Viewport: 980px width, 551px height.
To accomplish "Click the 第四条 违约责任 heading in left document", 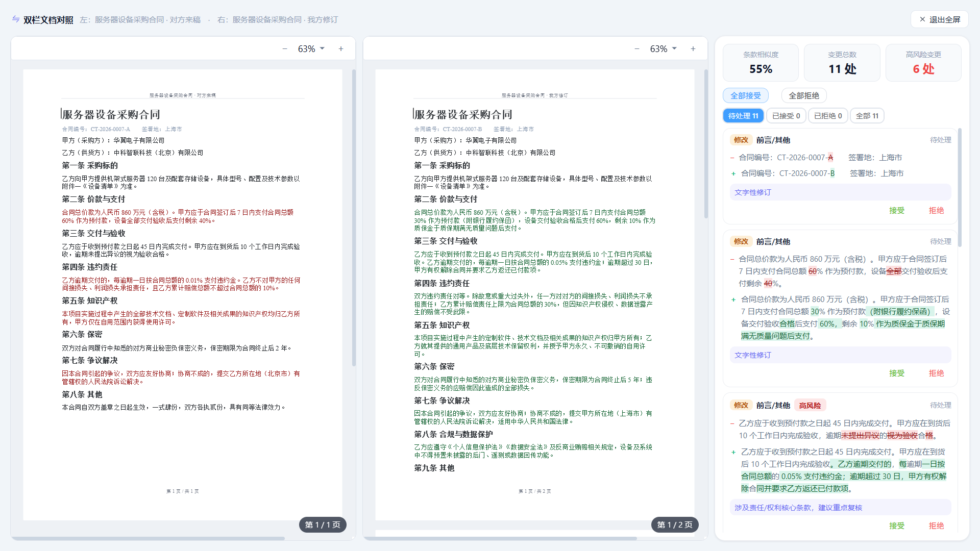I will click(x=90, y=267).
